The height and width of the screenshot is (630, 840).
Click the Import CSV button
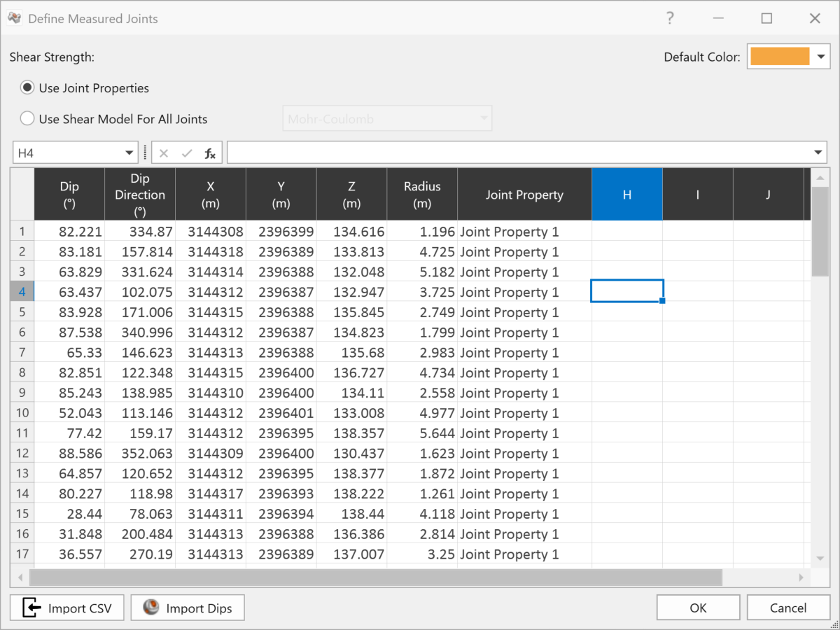(67, 608)
